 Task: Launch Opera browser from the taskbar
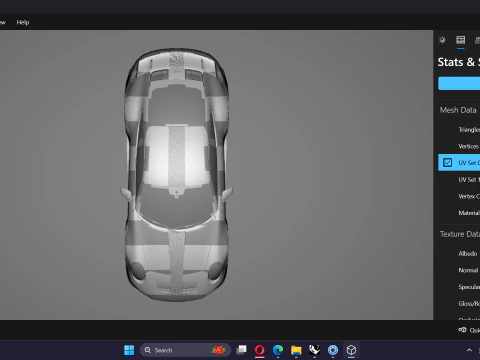click(259, 350)
